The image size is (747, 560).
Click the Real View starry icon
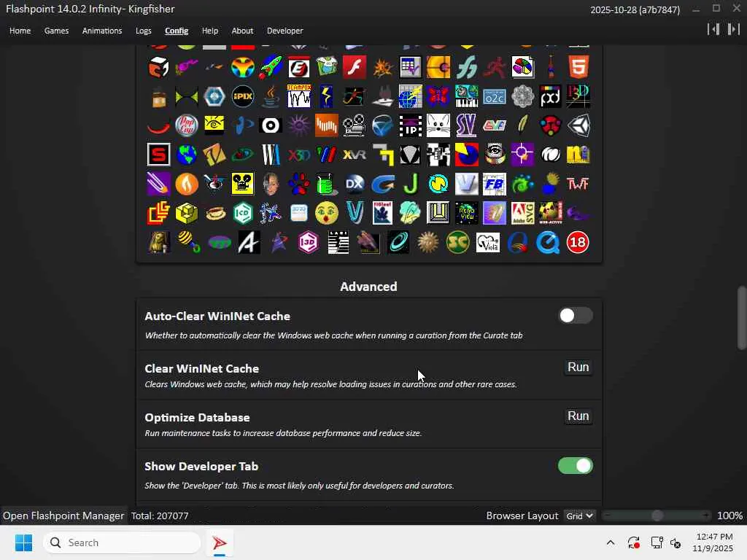pos(466,213)
